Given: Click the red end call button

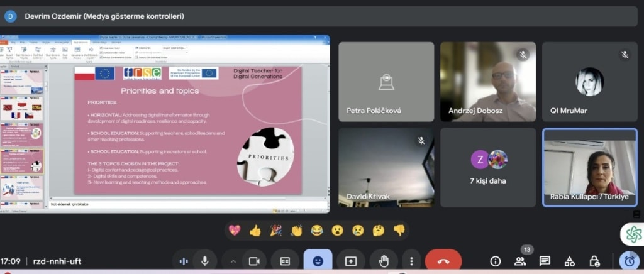Looking at the screenshot, I should (443, 261).
